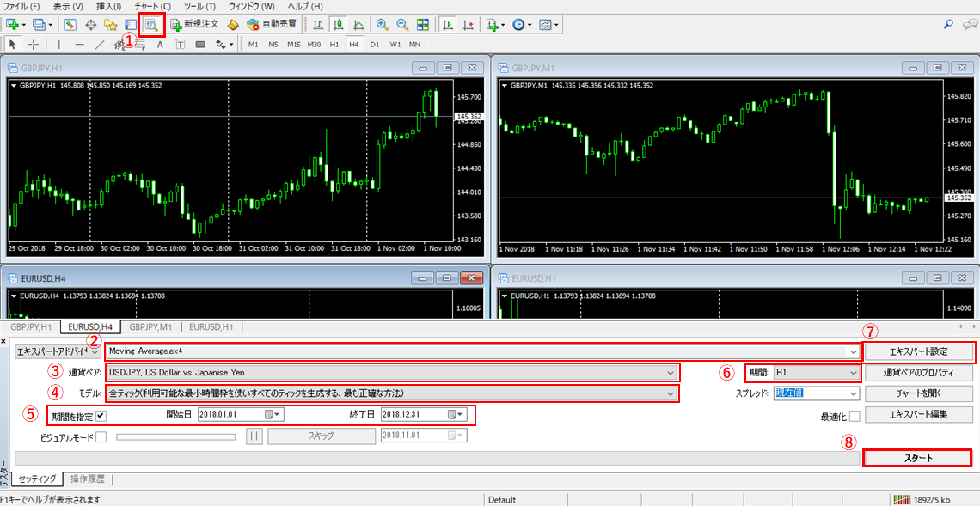Click the tile windows grid icon

pyautogui.click(x=422, y=25)
